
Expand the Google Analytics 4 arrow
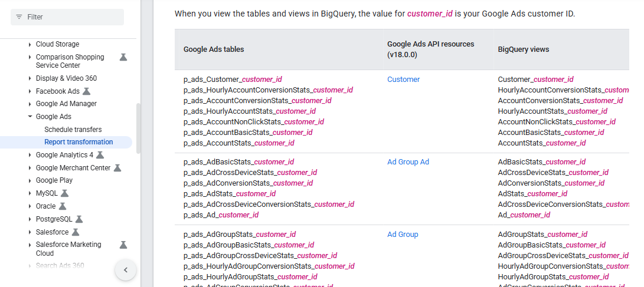[30, 155]
